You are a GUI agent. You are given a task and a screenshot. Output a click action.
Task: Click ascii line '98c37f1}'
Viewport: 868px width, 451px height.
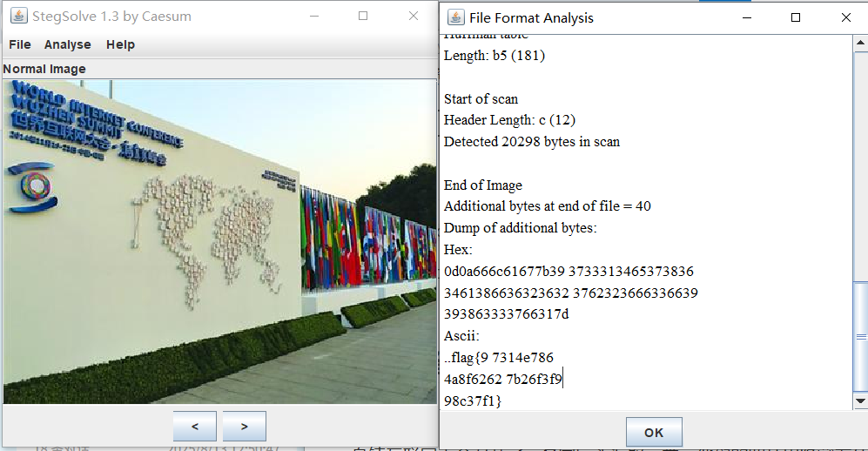(x=473, y=401)
